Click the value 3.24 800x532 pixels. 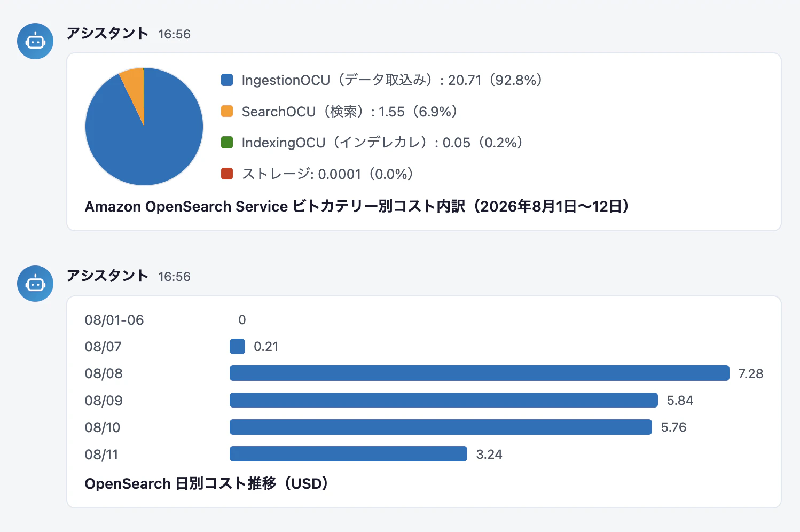click(489, 455)
